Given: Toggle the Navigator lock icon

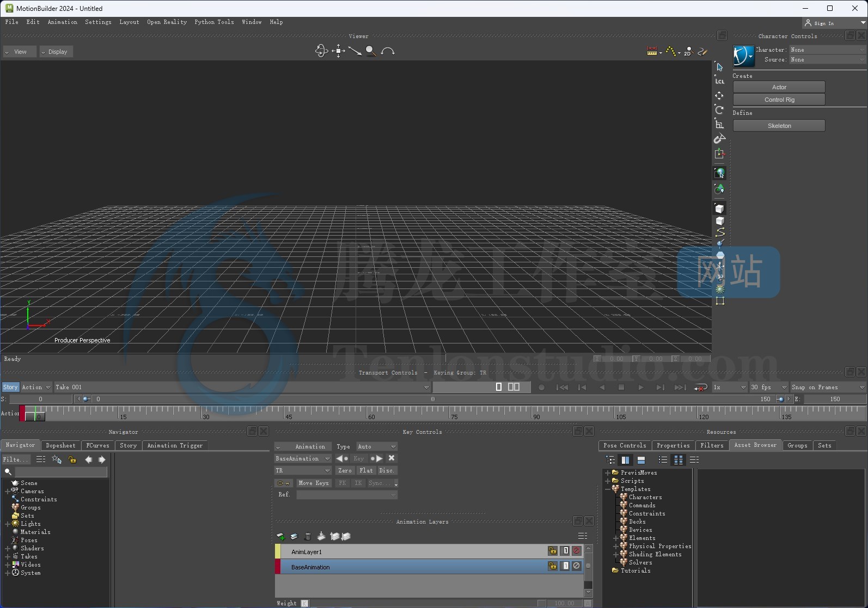Looking at the screenshot, I should (72, 460).
